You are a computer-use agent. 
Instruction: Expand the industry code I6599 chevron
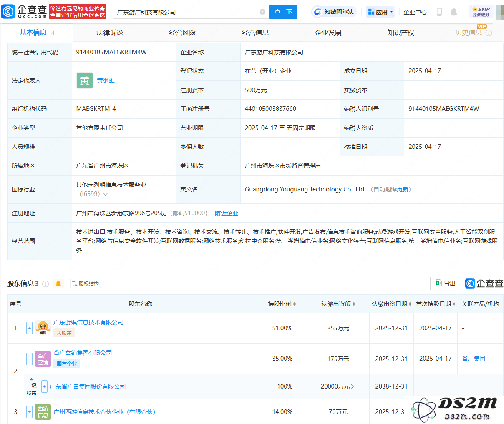106,194
